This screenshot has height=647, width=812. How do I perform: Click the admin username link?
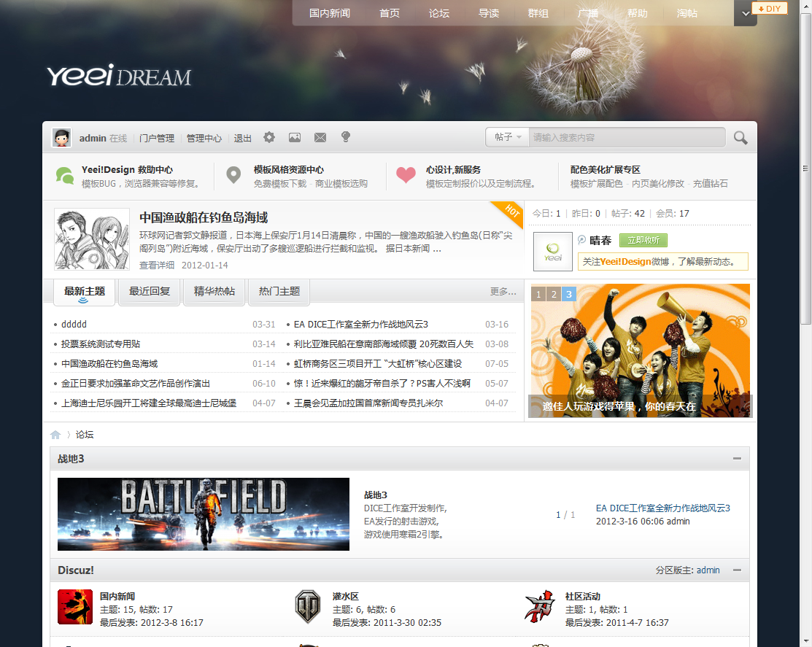(x=93, y=138)
